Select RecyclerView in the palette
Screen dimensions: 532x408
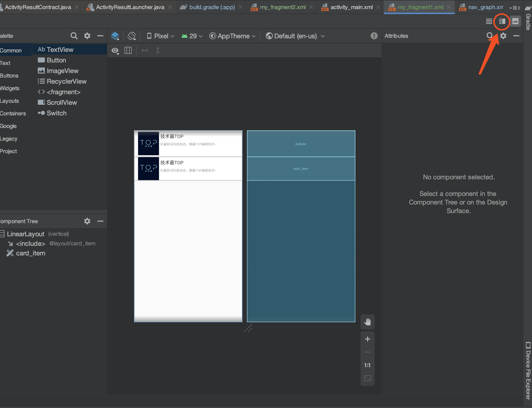point(70,81)
